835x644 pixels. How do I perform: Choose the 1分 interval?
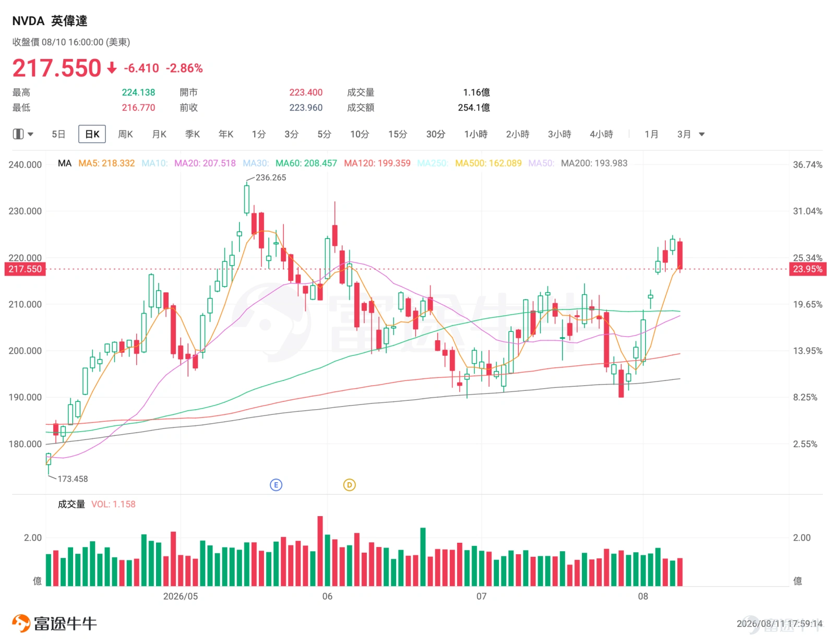[259, 134]
